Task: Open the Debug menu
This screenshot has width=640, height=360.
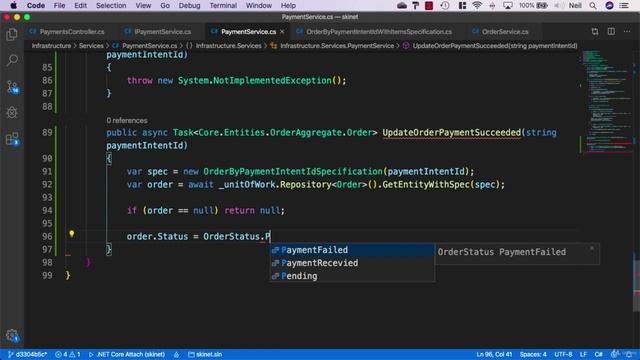Action: point(189,5)
